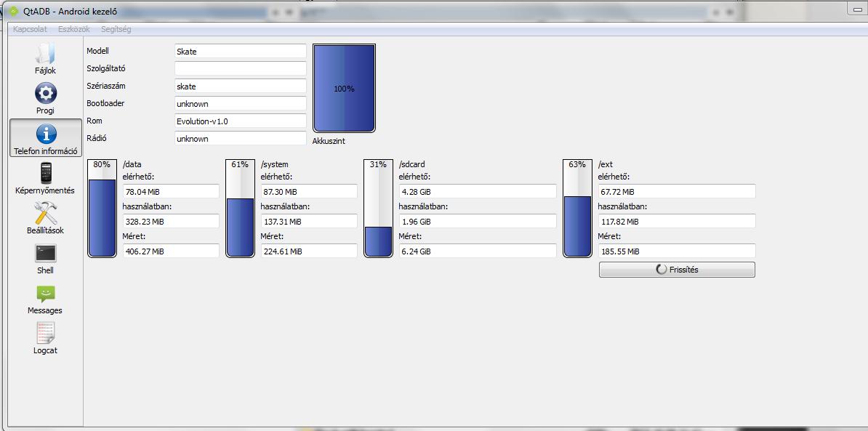Click the /system partition label
This screenshot has height=431, width=868.
point(275,164)
